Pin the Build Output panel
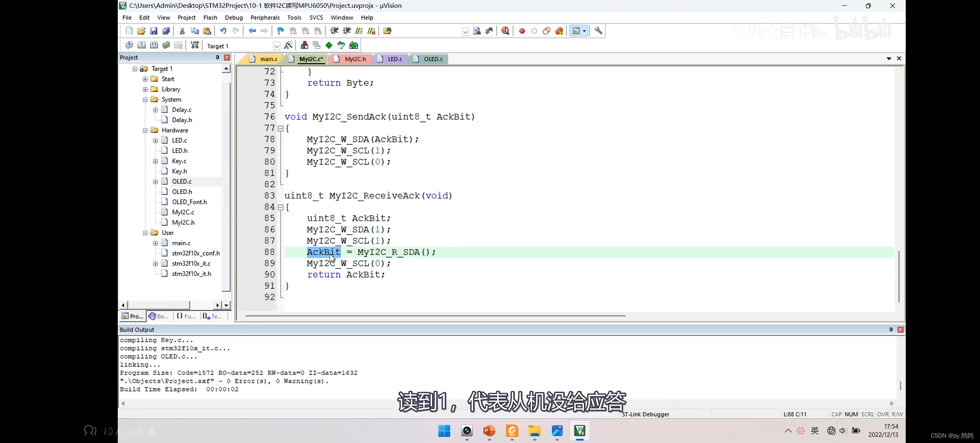Image resolution: width=980 pixels, height=443 pixels. click(891, 329)
